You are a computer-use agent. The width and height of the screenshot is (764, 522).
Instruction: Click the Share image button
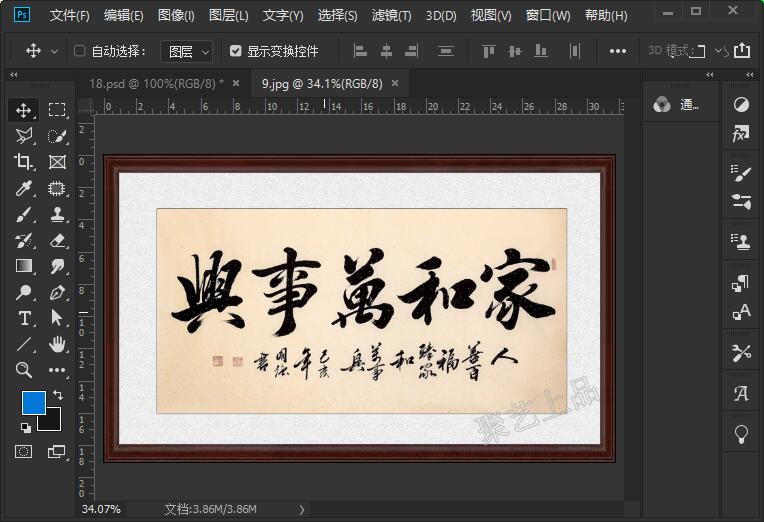coord(742,50)
